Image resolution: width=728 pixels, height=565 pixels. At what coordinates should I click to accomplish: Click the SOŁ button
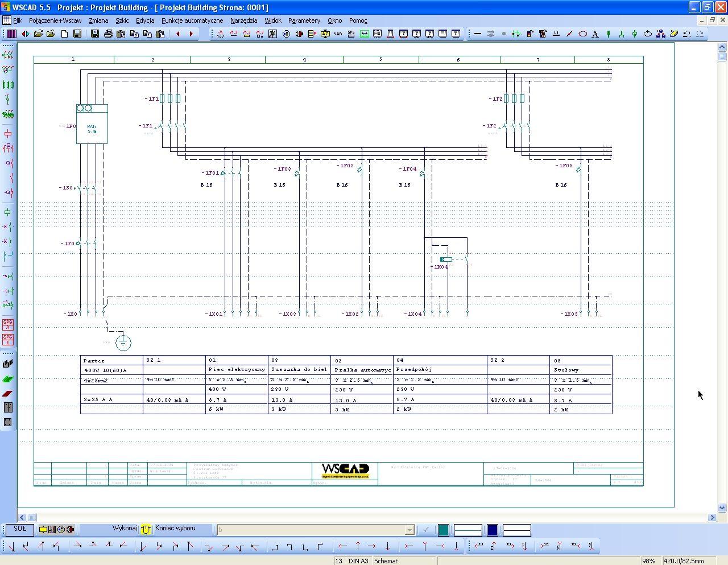click(20, 529)
